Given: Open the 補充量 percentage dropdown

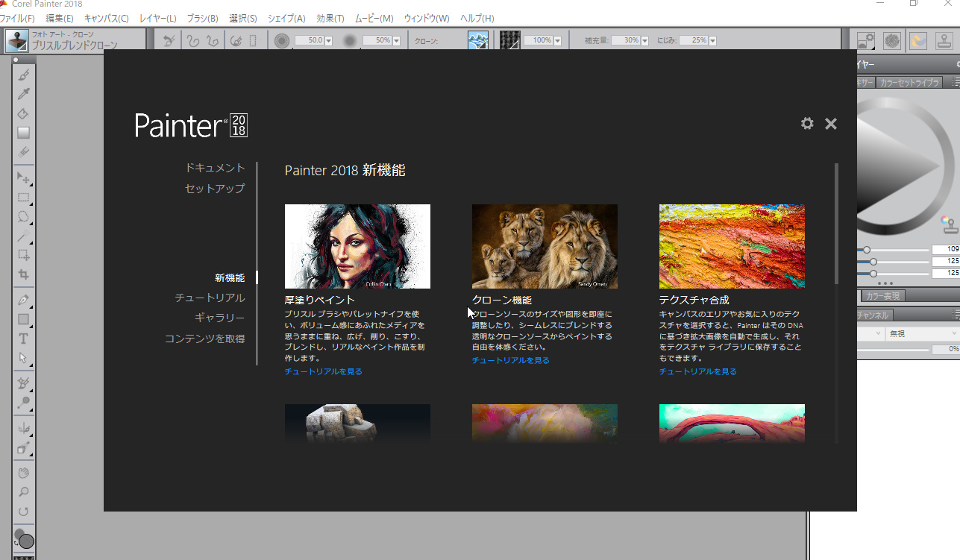Looking at the screenshot, I should click(x=644, y=40).
